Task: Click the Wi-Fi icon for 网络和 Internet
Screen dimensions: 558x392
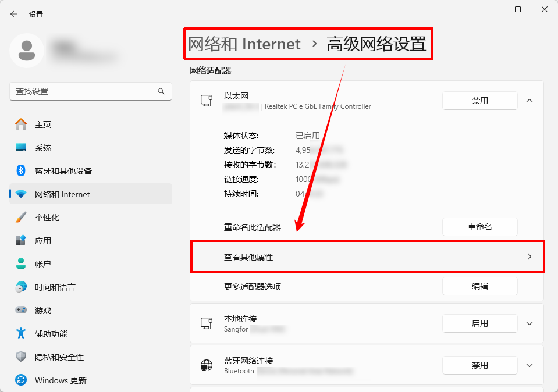Action: click(21, 194)
